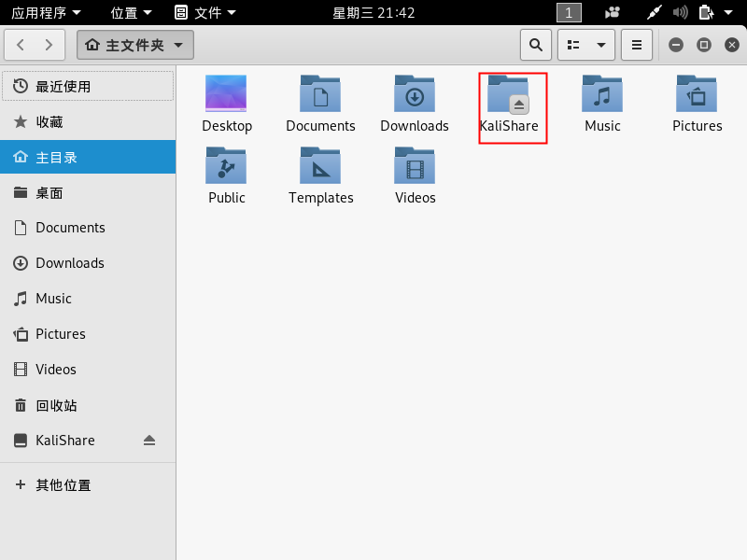Open the system menu arrow in top bar
This screenshot has width=747, height=560.
tap(728, 12)
